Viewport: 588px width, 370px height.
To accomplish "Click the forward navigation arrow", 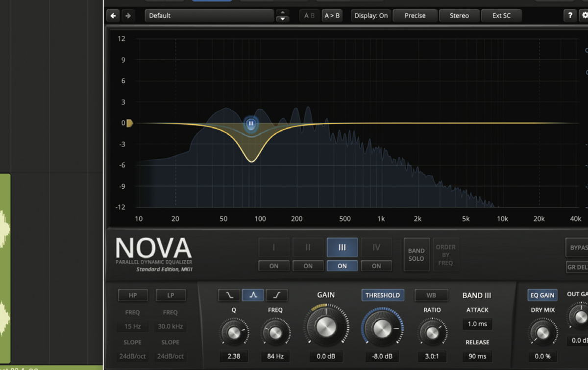I will 127,15.
